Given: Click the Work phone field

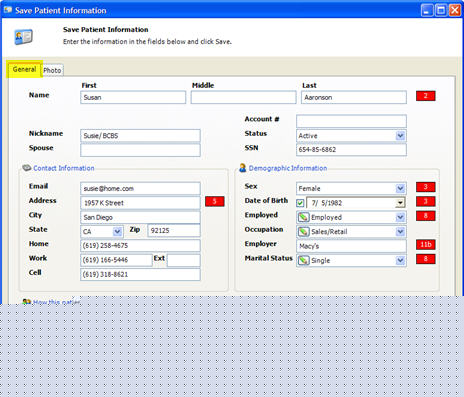Looking at the screenshot, I should click(116, 260).
